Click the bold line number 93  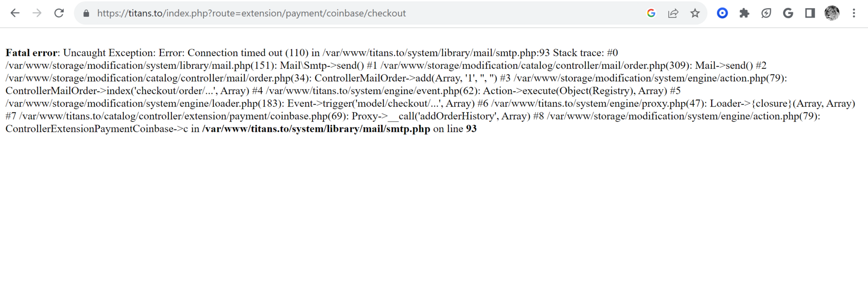pyautogui.click(x=471, y=129)
